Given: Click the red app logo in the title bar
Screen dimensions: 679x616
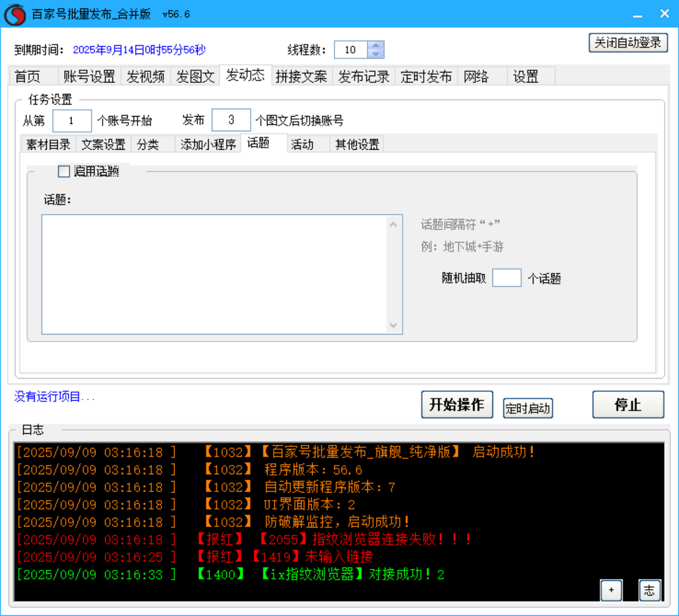Looking at the screenshot, I should [14, 14].
